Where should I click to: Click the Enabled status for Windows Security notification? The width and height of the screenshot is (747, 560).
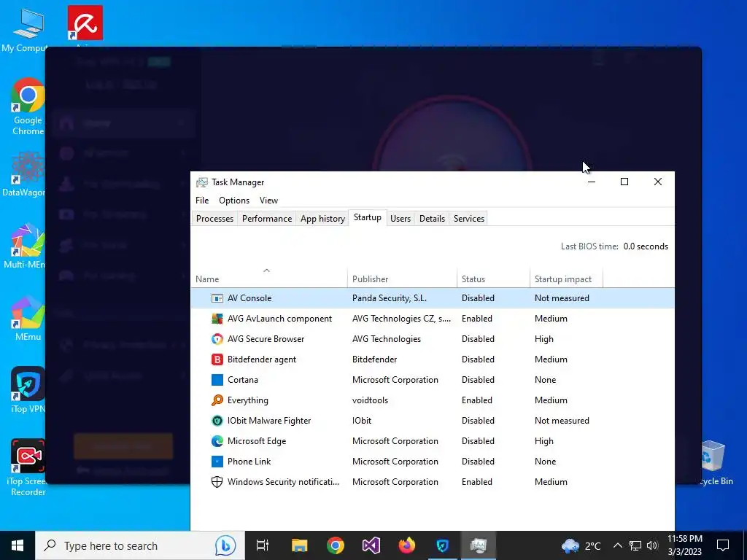pos(477,482)
